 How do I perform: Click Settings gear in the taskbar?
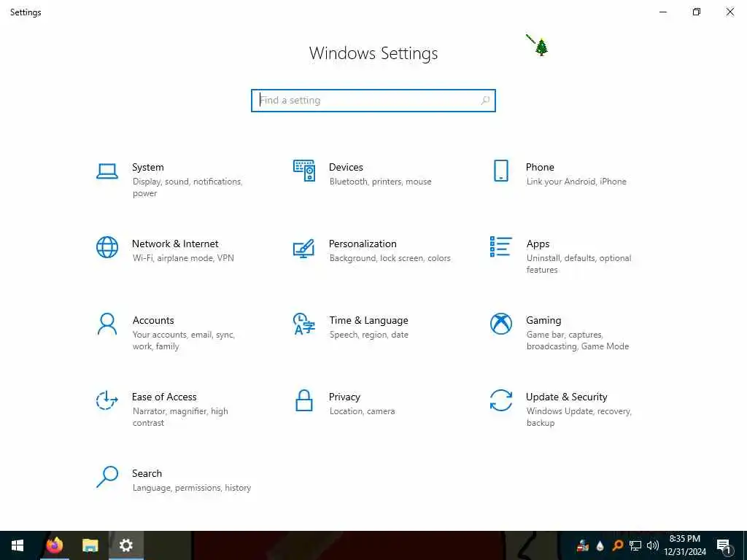(125, 545)
